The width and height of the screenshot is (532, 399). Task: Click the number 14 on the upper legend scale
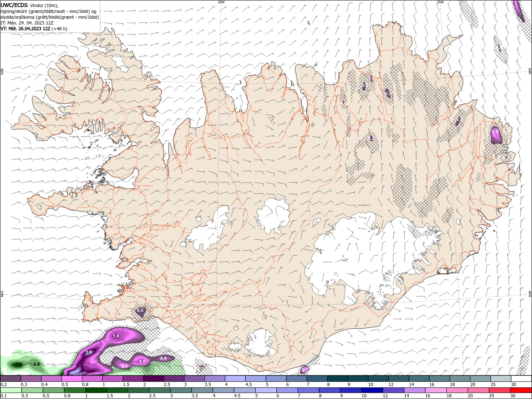[411, 385]
